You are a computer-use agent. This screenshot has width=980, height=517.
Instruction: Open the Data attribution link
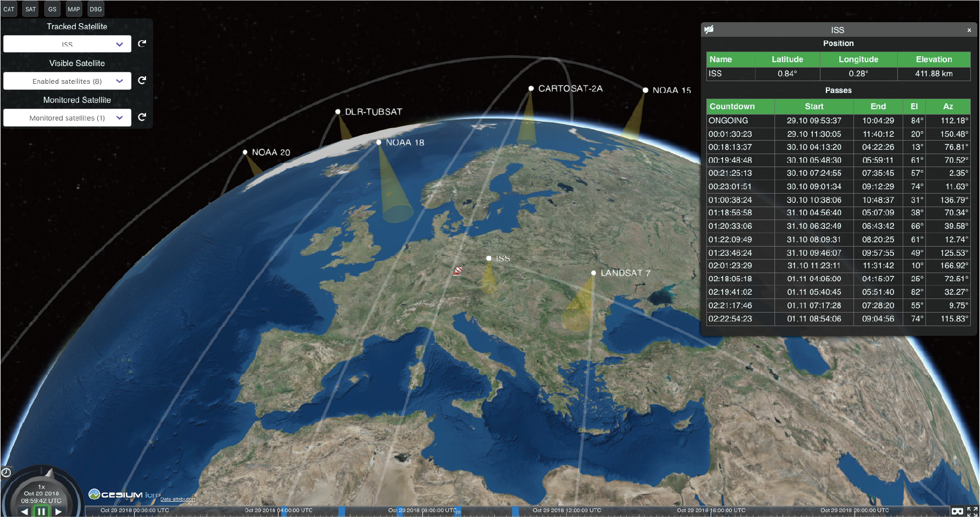[x=177, y=499]
